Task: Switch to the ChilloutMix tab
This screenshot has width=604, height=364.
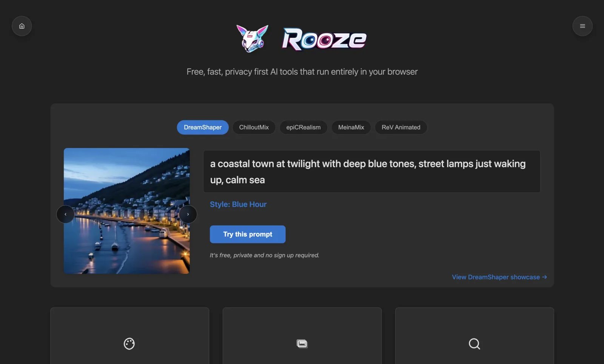Action: click(254, 127)
